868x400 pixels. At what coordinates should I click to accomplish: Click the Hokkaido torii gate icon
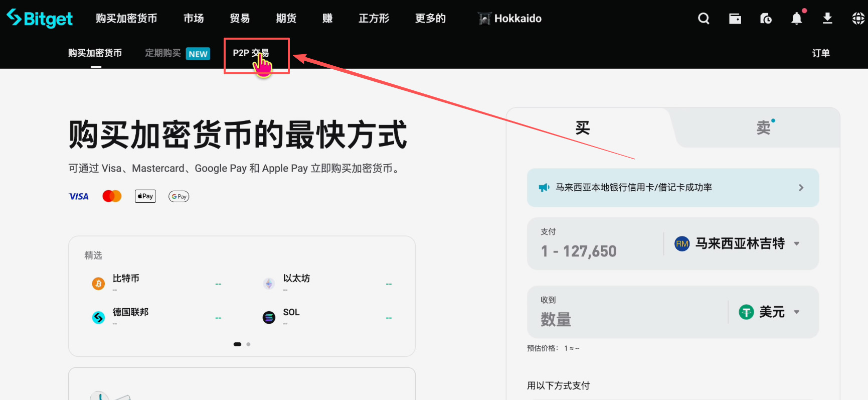point(484,19)
